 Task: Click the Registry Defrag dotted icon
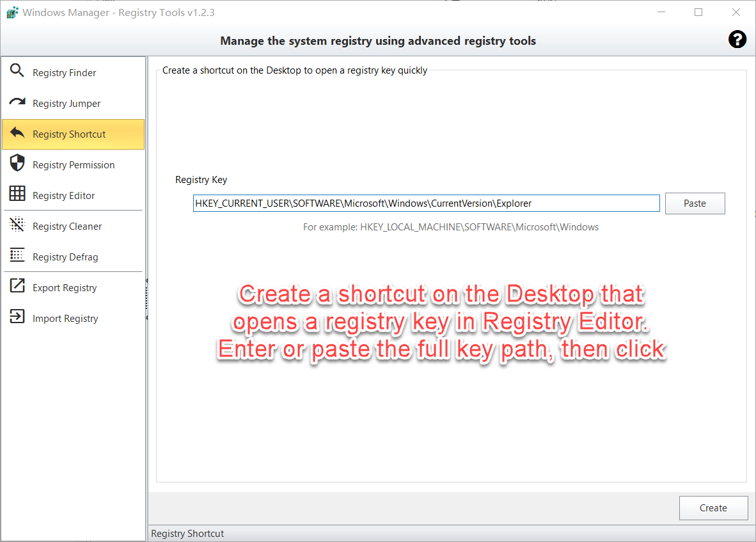[x=17, y=255]
